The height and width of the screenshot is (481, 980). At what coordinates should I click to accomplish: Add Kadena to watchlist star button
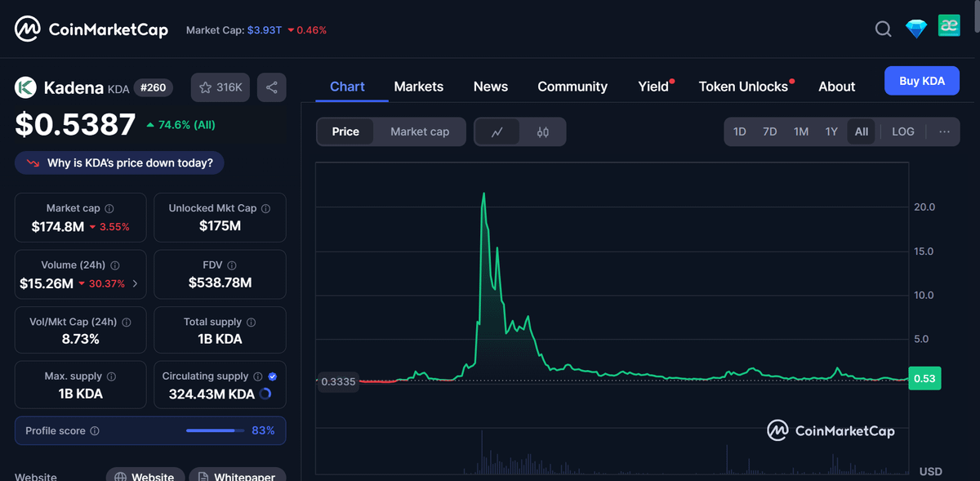pos(220,87)
